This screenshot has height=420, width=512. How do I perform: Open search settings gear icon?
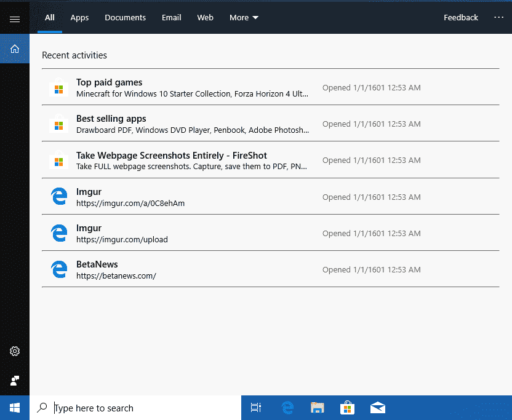point(15,351)
